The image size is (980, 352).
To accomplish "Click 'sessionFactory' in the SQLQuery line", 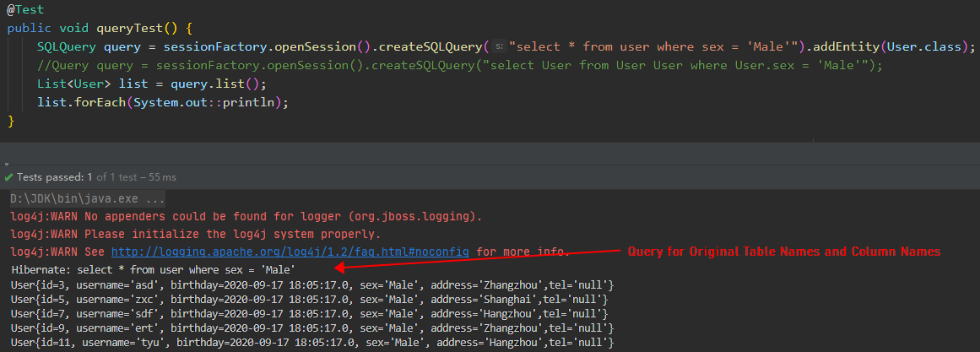I will tap(216, 47).
